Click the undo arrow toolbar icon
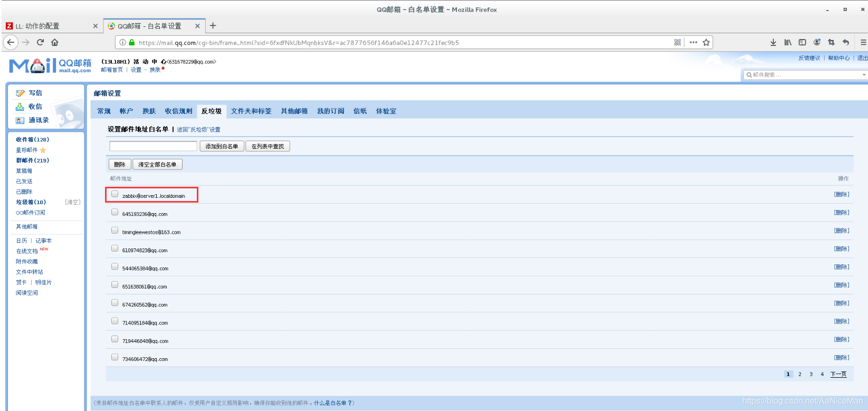 846,42
